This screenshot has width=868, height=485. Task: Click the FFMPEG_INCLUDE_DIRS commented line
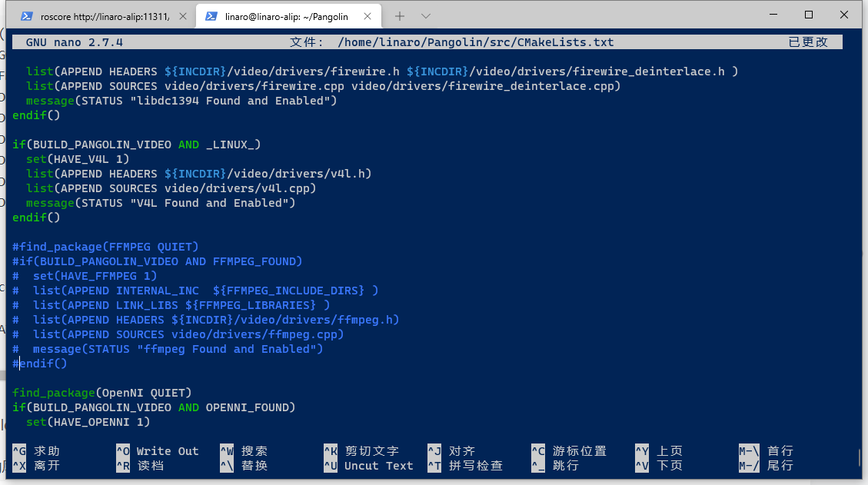[195, 291]
